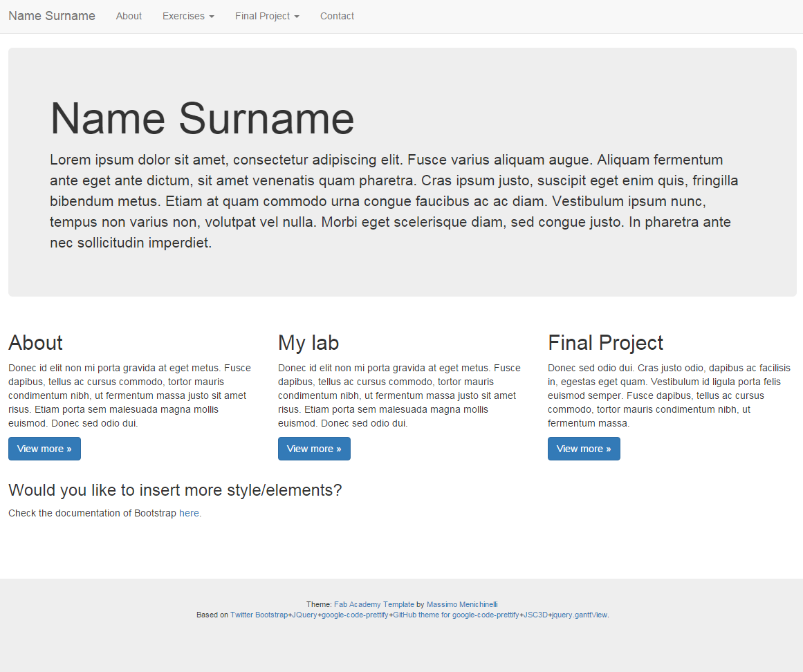This screenshot has height=672, width=803.
Task: Click View more button under Final Project
Action: coord(584,449)
